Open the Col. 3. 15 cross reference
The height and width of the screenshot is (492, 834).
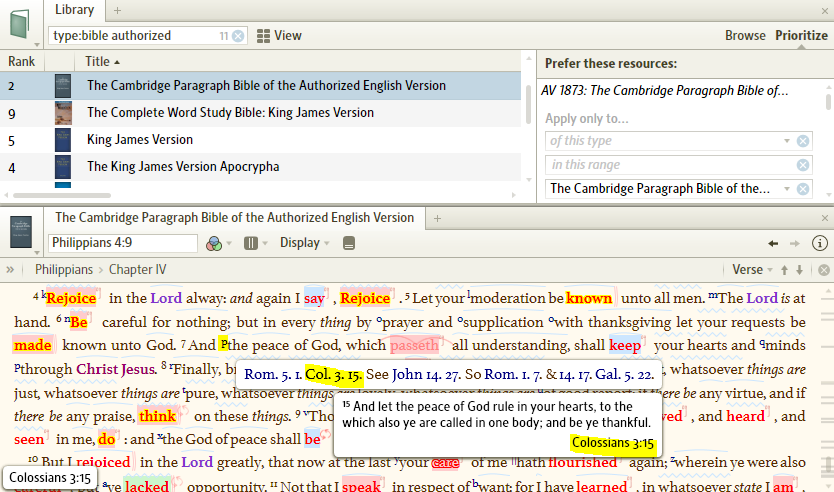333,374
